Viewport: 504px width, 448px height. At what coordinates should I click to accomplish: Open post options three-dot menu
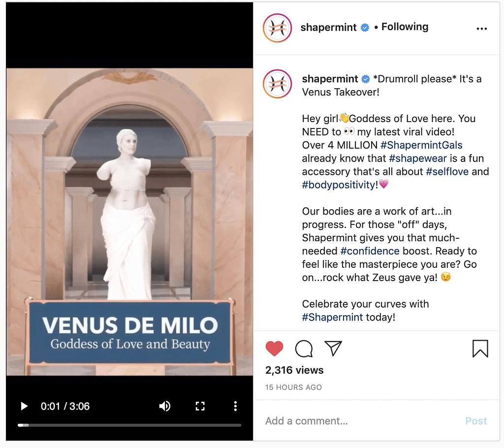tap(481, 29)
